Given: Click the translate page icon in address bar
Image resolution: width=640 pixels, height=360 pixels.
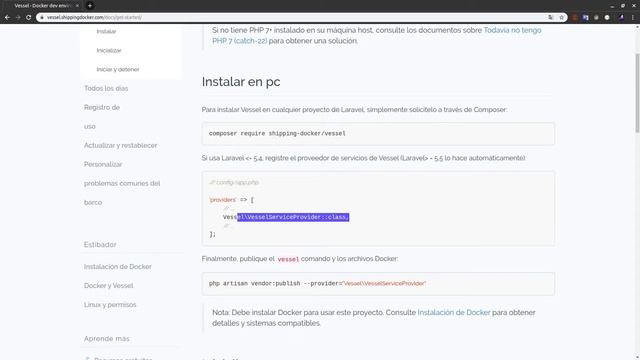Looking at the screenshot, I should tap(551, 18).
